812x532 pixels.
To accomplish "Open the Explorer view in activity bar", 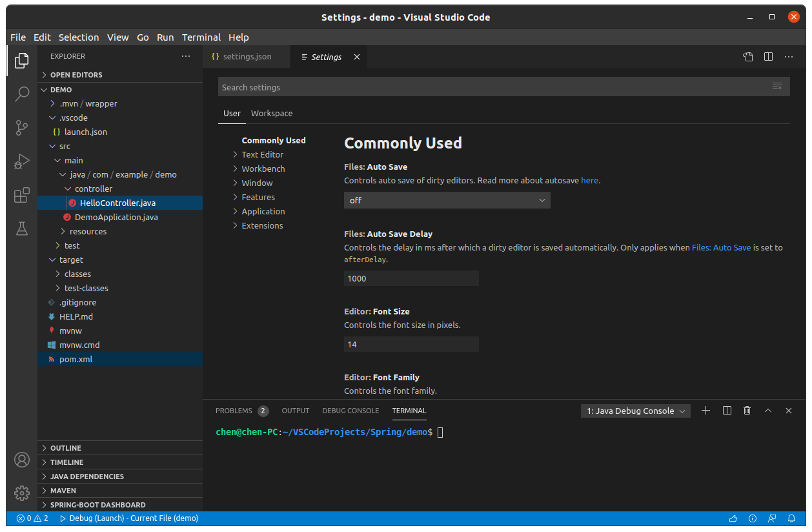I will point(22,61).
